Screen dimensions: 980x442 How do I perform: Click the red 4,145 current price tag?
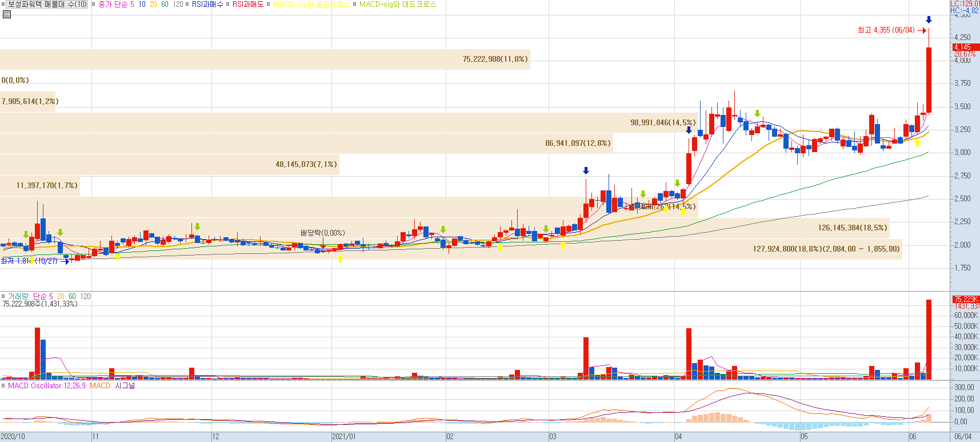(x=966, y=47)
